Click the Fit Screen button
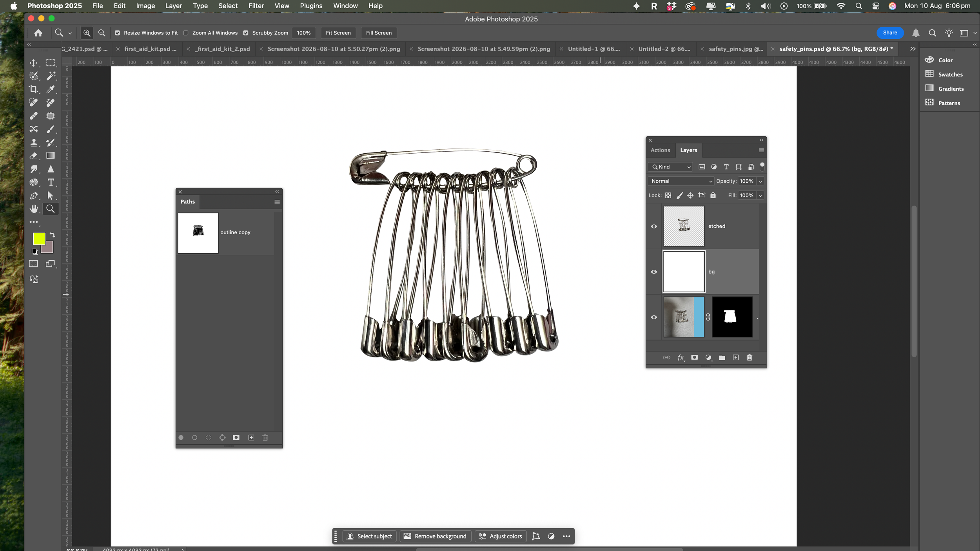Image resolution: width=980 pixels, height=551 pixels. (x=338, y=33)
